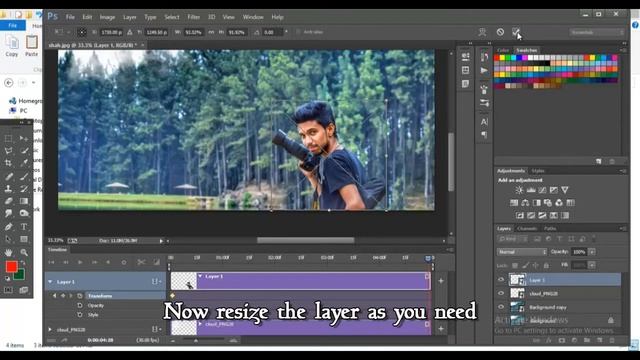Switch to warp mode icon in options bar
640x360 pixels.
click(482, 32)
